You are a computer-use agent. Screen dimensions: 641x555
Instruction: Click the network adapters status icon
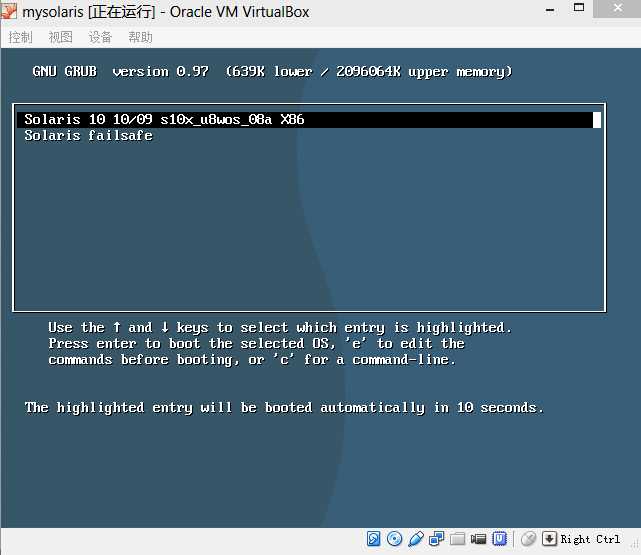[437, 539]
